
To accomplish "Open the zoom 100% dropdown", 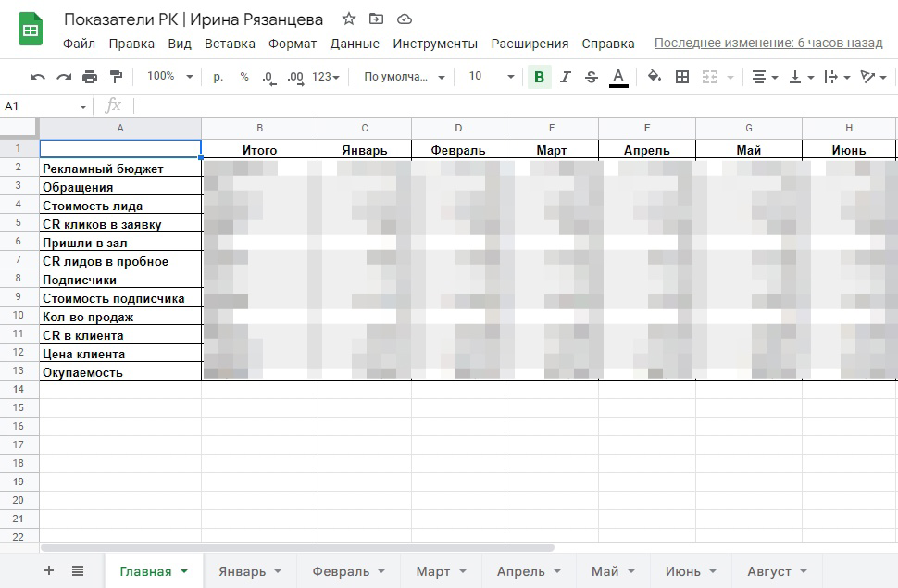I will (x=170, y=76).
